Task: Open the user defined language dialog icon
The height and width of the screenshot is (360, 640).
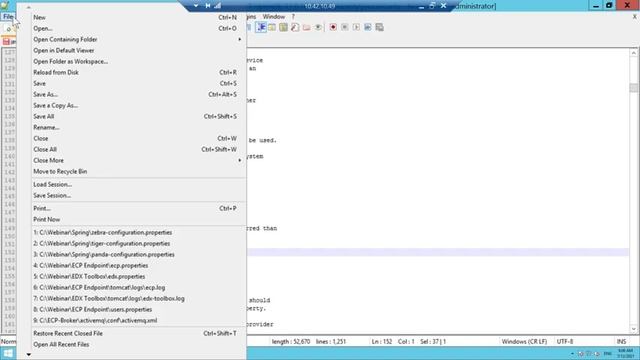Action: point(272,27)
